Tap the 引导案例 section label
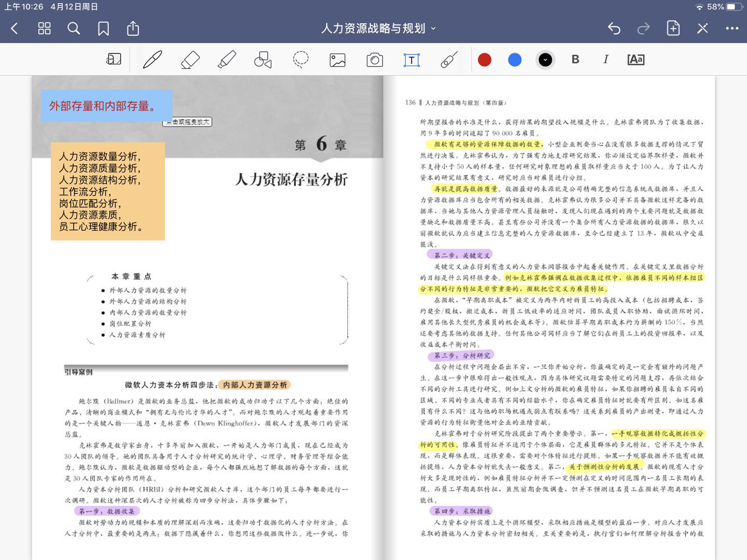 pos(78,372)
